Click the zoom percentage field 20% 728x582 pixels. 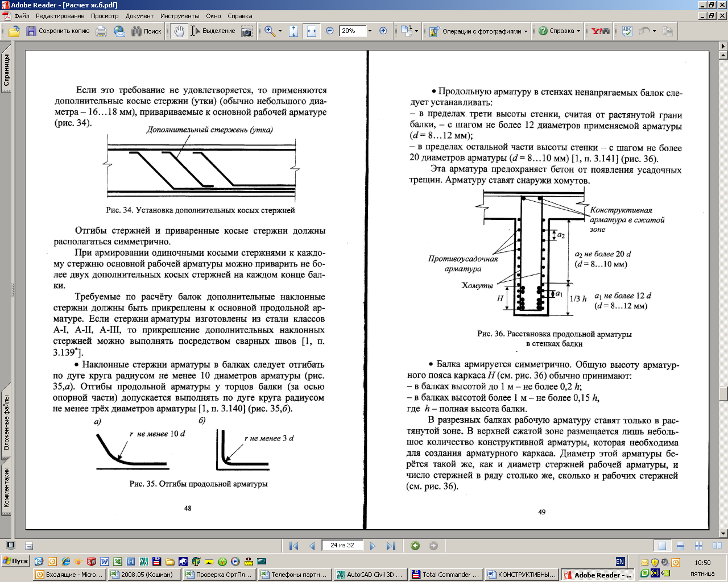pos(352,31)
